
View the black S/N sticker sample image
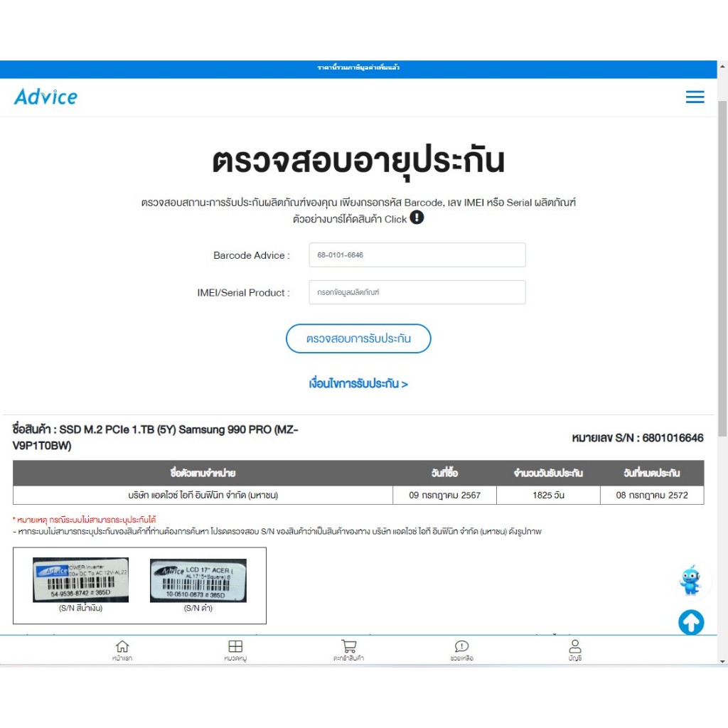[x=198, y=580]
